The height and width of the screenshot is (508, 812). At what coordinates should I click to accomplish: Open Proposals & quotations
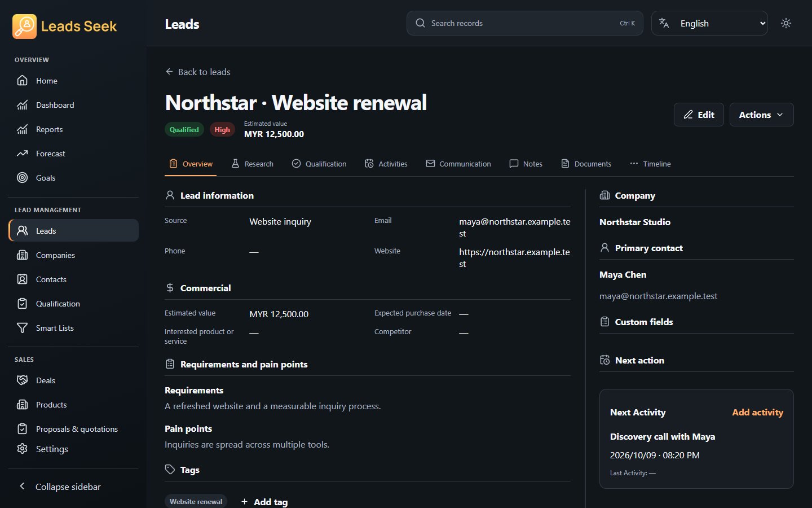coord(73,429)
